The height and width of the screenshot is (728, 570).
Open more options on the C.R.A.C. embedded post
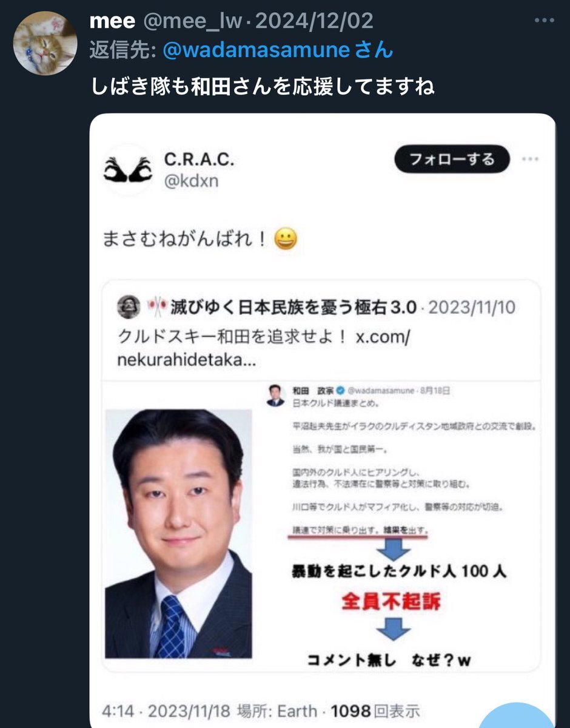[531, 160]
